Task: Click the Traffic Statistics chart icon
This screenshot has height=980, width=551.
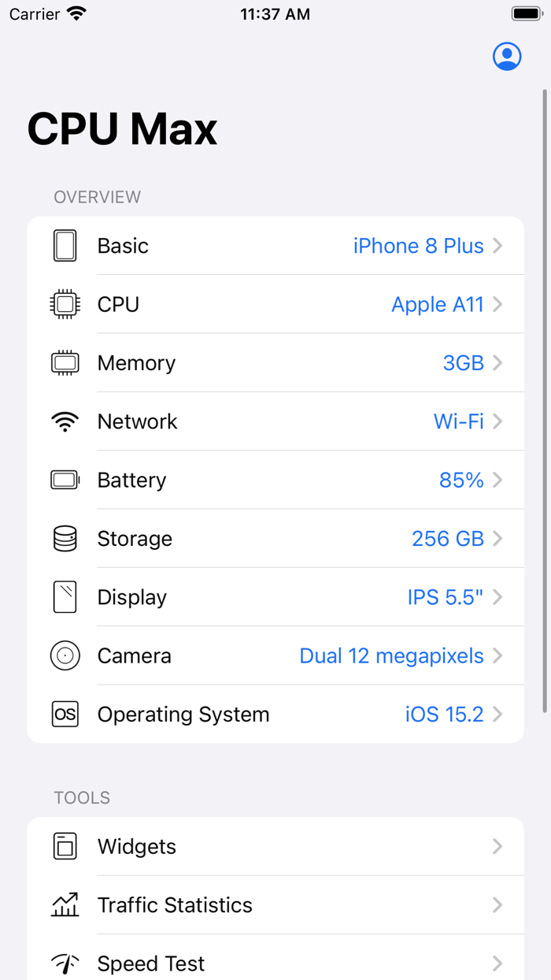Action: click(65, 904)
